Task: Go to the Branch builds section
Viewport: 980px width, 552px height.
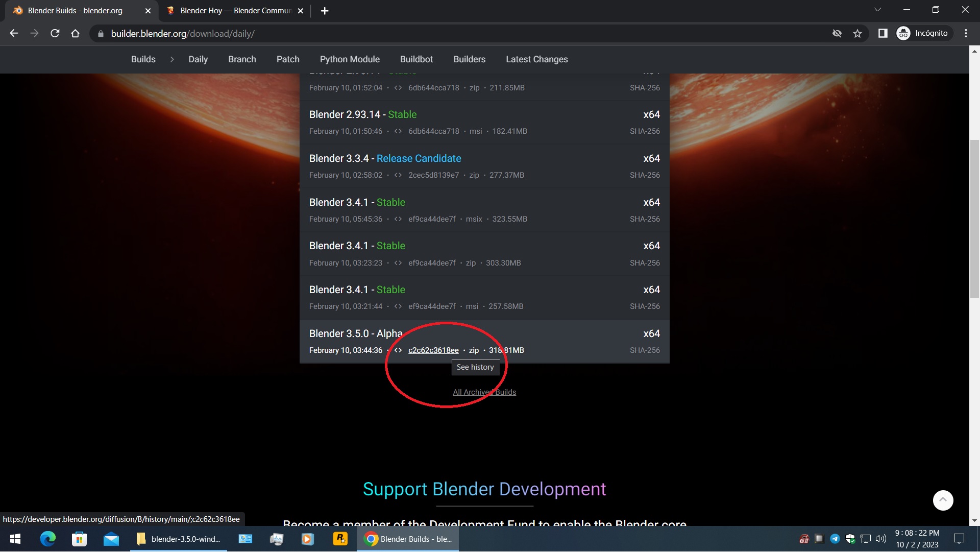Action: click(x=242, y=59)
